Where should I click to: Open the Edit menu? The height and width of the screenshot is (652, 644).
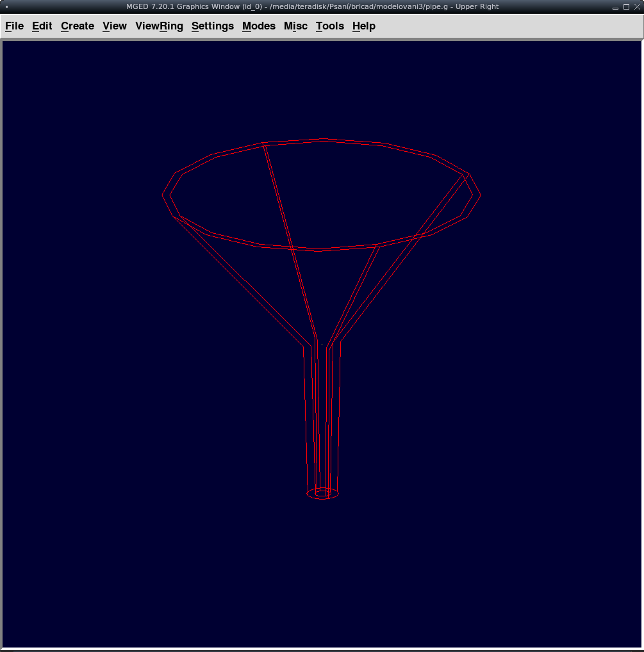pos(42,26)
